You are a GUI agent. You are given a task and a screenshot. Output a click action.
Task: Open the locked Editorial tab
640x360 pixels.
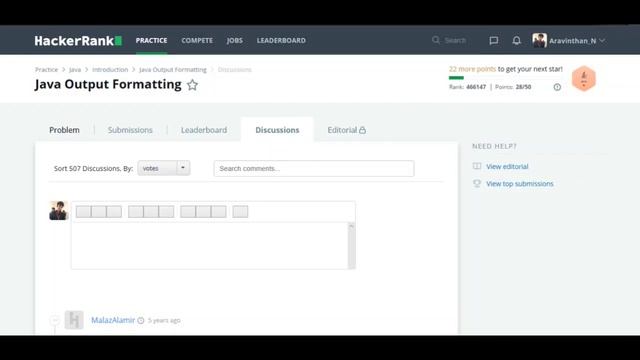tap(347, 130)
